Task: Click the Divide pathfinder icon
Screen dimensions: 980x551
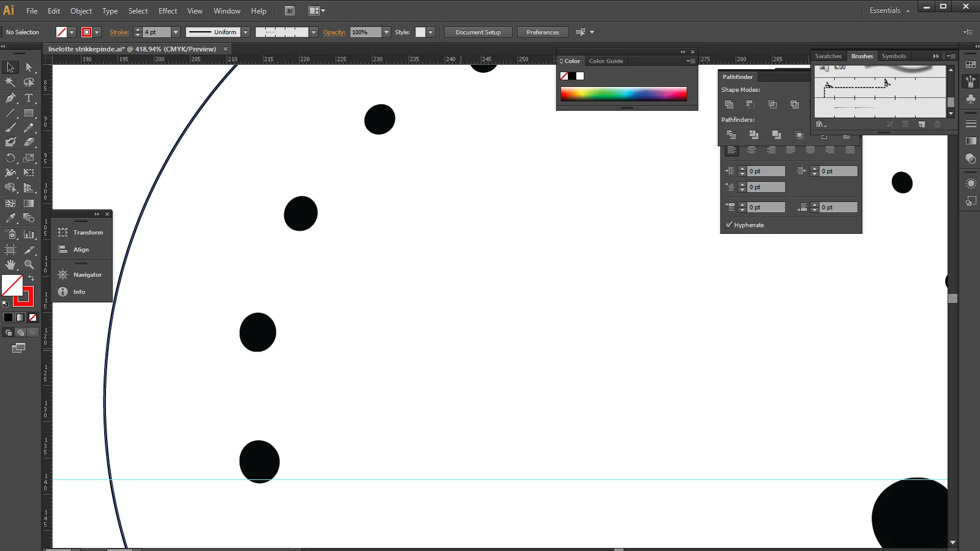Action: pyautogui.click(x=731, y=135)
